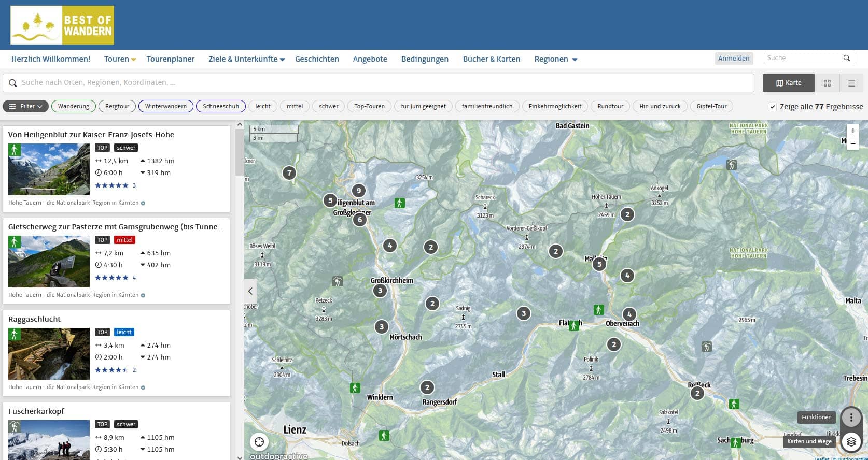Toggle the Top-Touren filter chip
Image resolution: width=868 pixels, height=460 pixels.
(x=370, y=106)
